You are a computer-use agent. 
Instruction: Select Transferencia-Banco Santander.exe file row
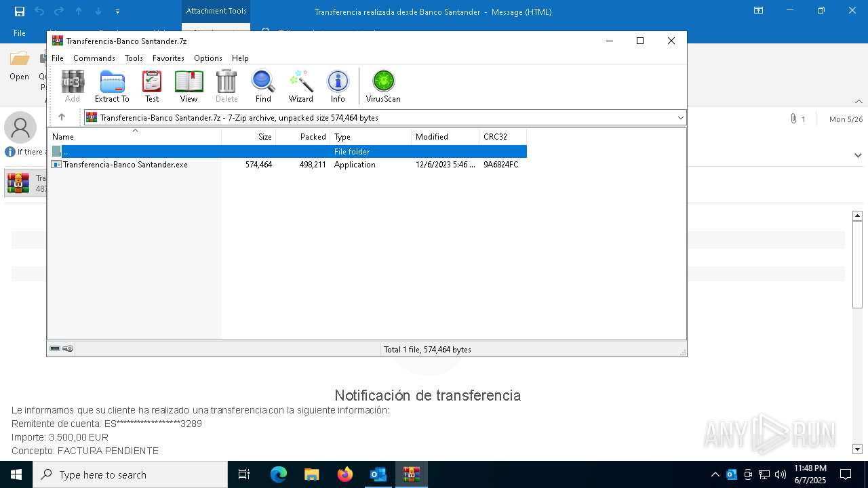point(287,165)
